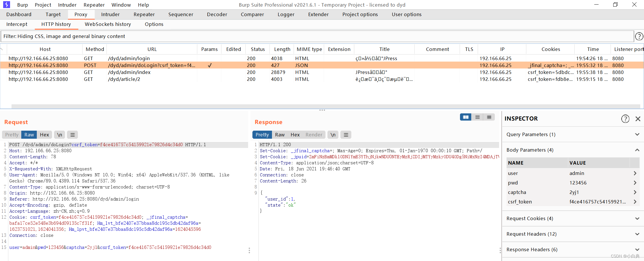Open the Repeater main tab
644x261 pixels.
tap(144, 14)
